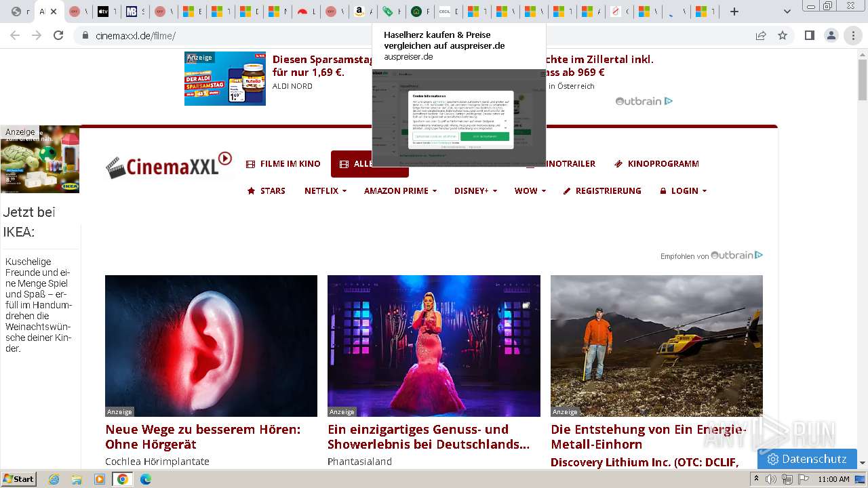Go back to the previous page
This screenshot has width=868, height=488.
pos(16,35)
